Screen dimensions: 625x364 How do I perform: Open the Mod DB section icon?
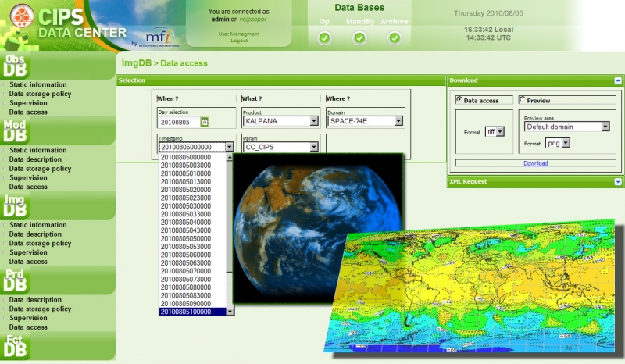point(15,130)
